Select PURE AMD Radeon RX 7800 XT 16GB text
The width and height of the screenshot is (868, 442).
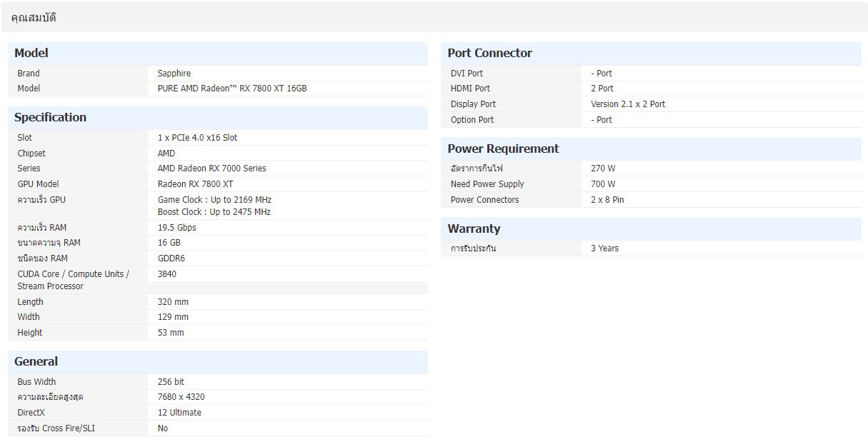[x=231, y=89]
